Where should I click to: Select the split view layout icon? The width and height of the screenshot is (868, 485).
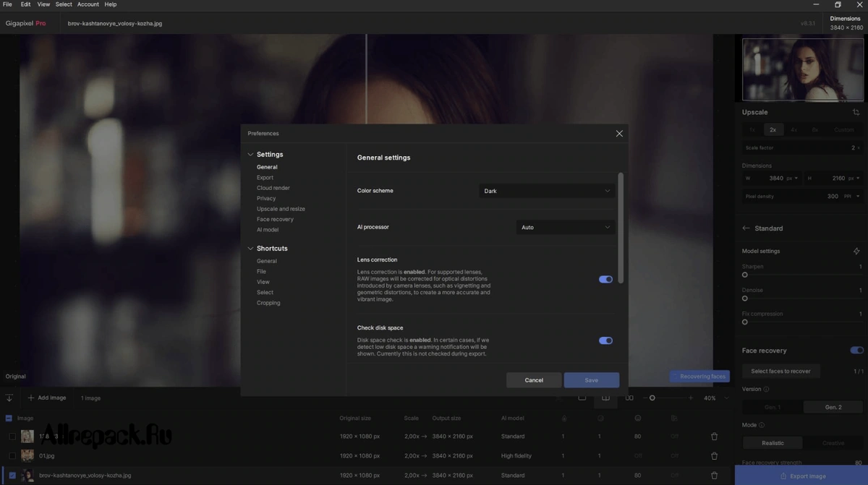point(605,398)
